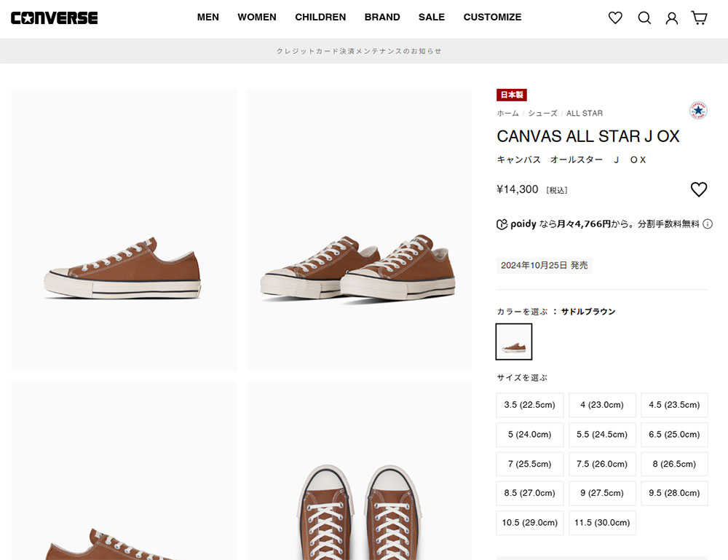Select size 4.5 (23.5cm)

point(674,405)
